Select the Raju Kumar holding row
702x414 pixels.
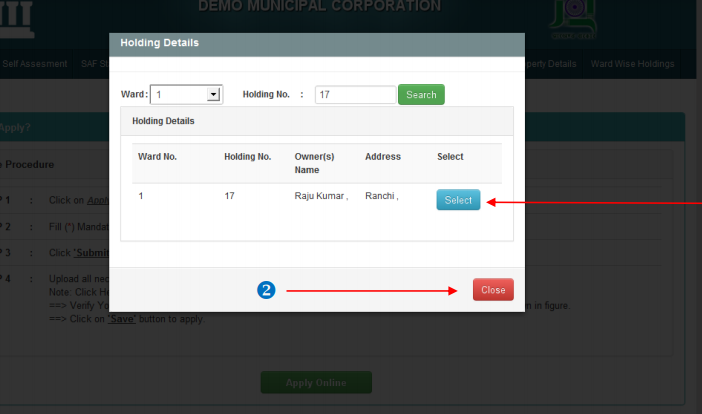458,200
